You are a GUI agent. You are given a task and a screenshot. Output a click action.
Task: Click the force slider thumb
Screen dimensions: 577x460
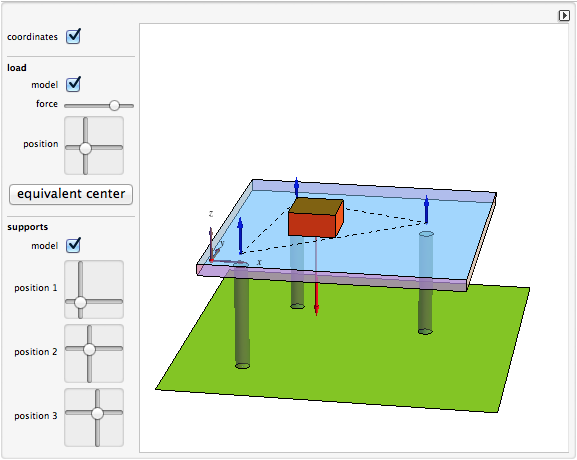pyautogui.click(x=114, y=105)
